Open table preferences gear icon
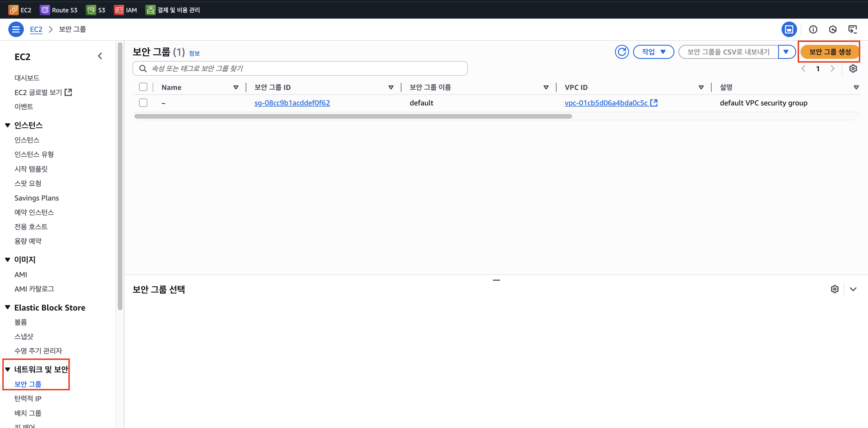Image resolution: width=868 pixels, height=428 pixels. click(853, 69)
